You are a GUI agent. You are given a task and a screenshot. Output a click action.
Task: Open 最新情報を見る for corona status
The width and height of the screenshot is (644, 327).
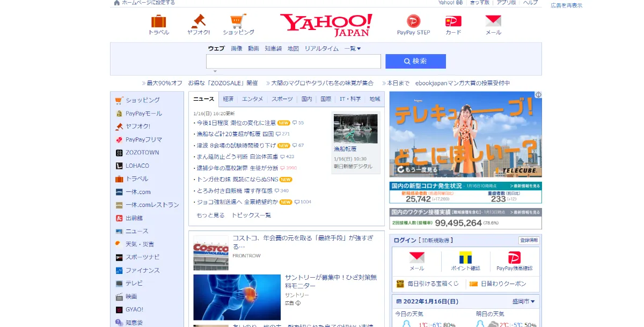point(525,185)
